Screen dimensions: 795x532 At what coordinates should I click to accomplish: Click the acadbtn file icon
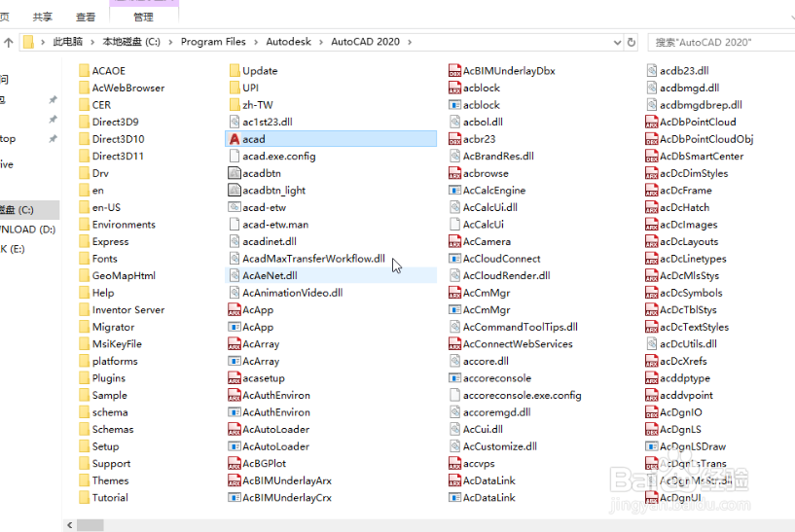point(235,173)
